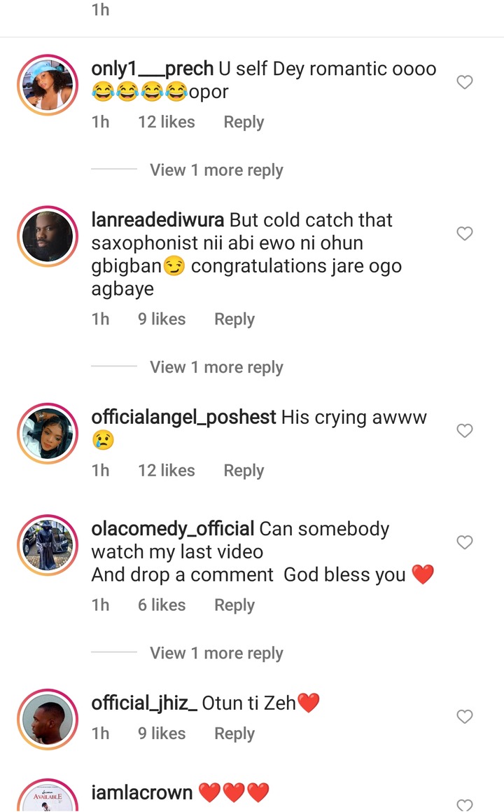504x812 pixels.
Task: Show more replies under lanreadediwura's comment
Action: [216, 367]
